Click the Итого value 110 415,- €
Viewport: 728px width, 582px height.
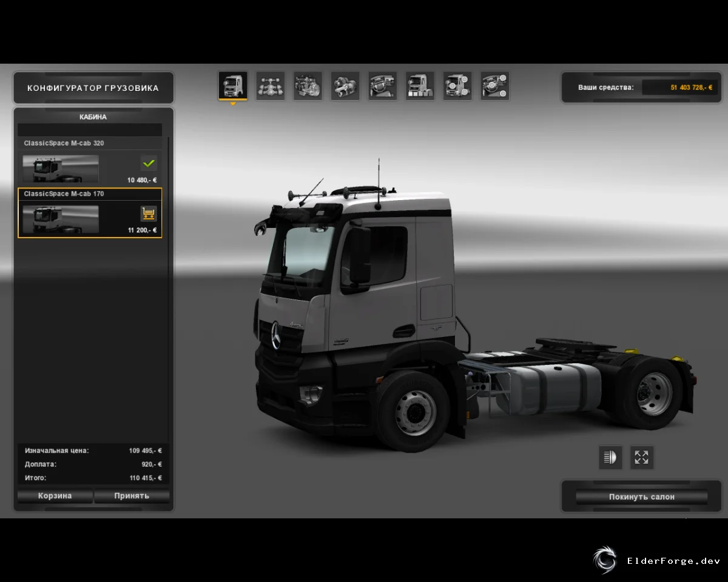(x=146, y=478)
